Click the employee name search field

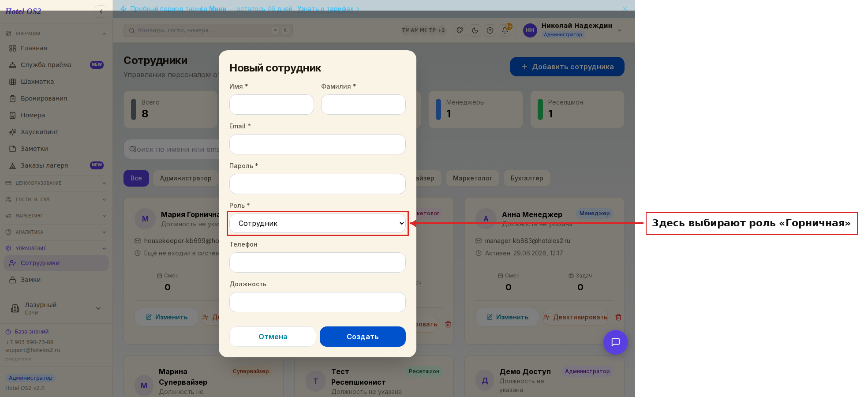pos(172,149)
